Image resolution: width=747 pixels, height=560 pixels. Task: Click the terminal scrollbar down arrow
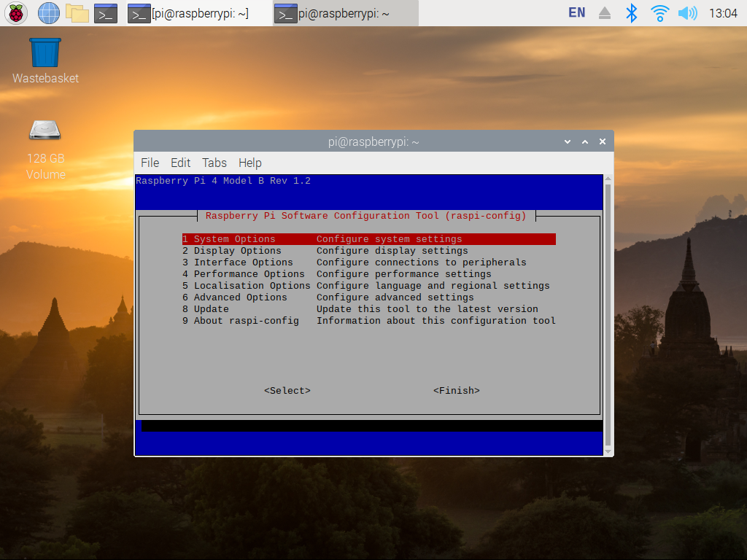tap(608, 451)
